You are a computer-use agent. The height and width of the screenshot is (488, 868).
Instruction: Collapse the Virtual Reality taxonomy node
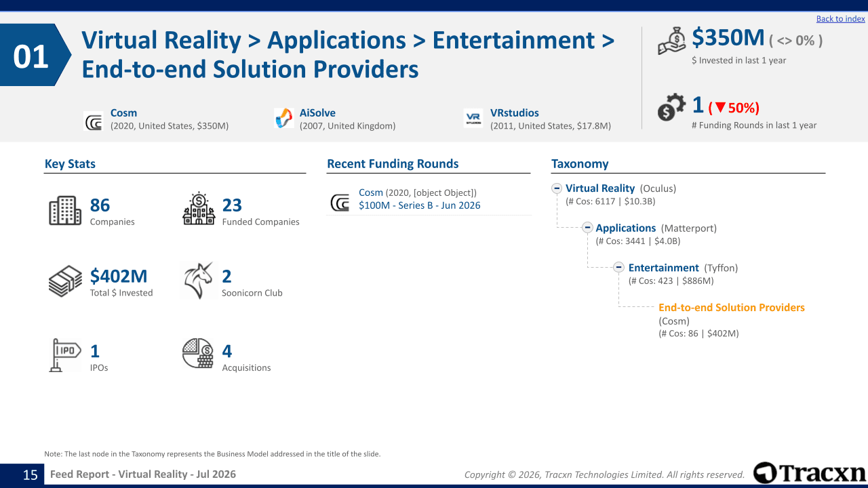click(557, 188)
